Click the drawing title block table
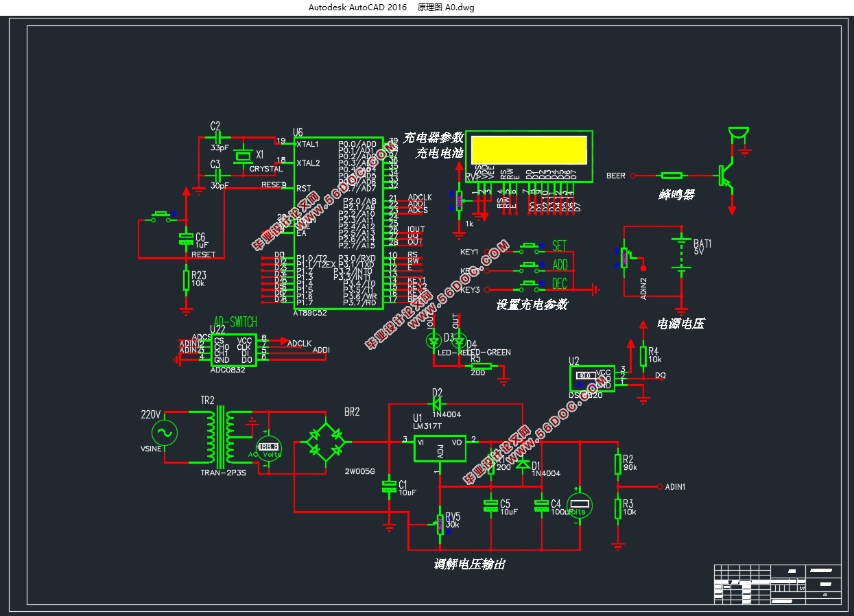The width and height of the screenshot is (854, 616). click(777, 584)
